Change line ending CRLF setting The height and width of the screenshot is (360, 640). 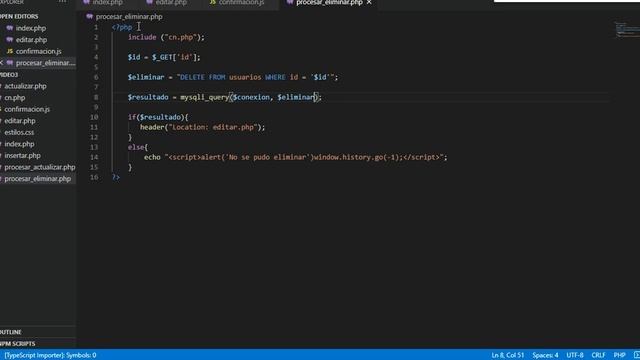pos(598,355)
